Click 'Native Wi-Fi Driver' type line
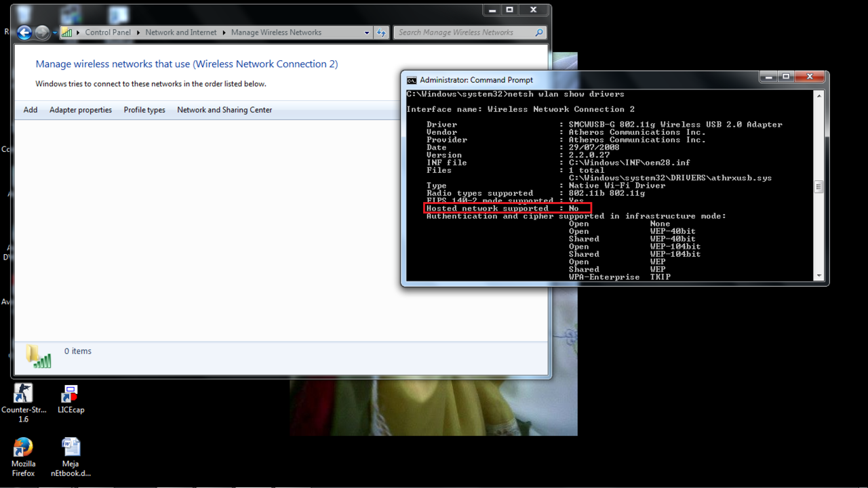The width and height of the screenshot is (868, 488). pos(546,185)
